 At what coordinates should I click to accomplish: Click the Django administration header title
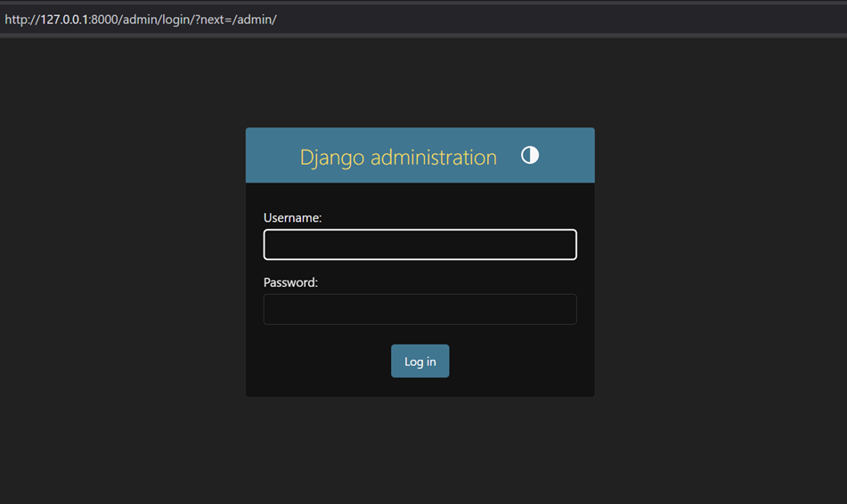click(398, 157)
